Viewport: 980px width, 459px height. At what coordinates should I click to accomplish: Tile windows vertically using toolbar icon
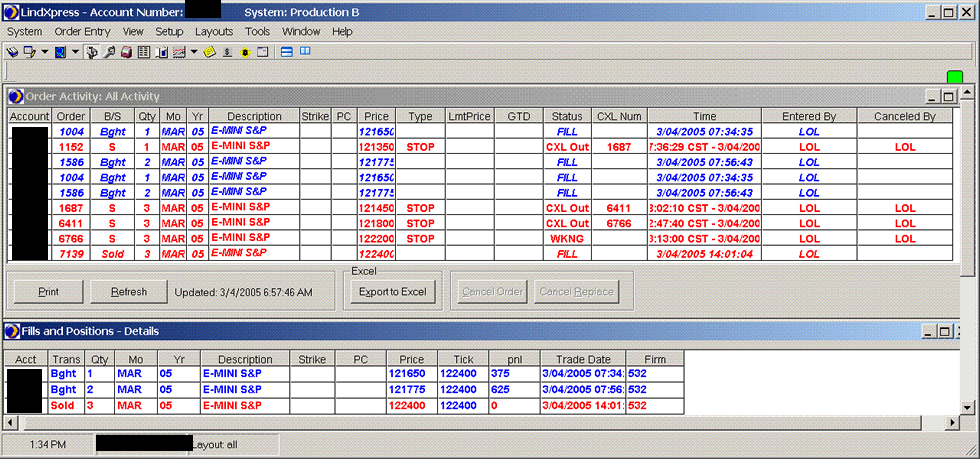(x=305, y=52)
